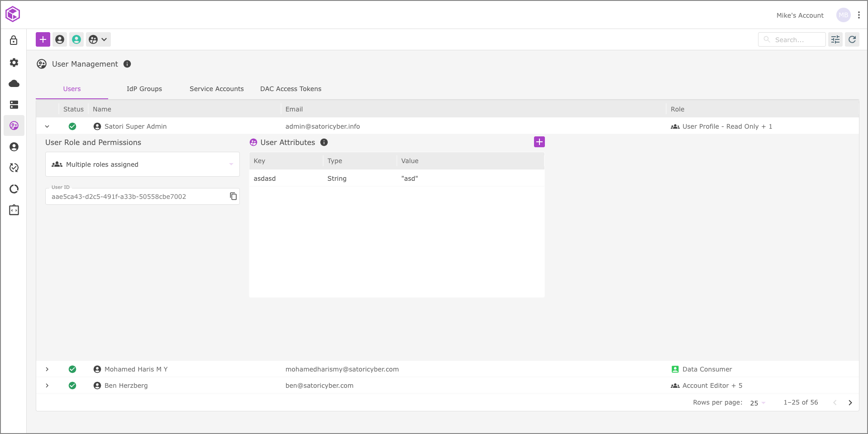Screen dimensions: 868x434
Task: Click the lock icon in the left sidebar
Action: (14, 40)
